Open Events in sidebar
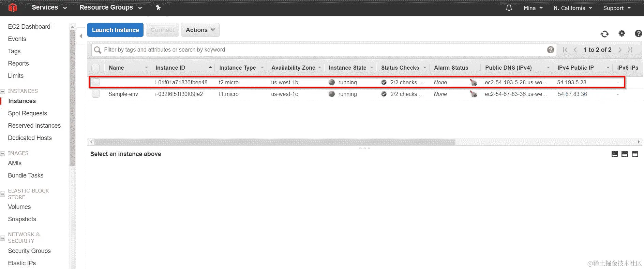This screenshot has height=269, width=644. (17, 39)
